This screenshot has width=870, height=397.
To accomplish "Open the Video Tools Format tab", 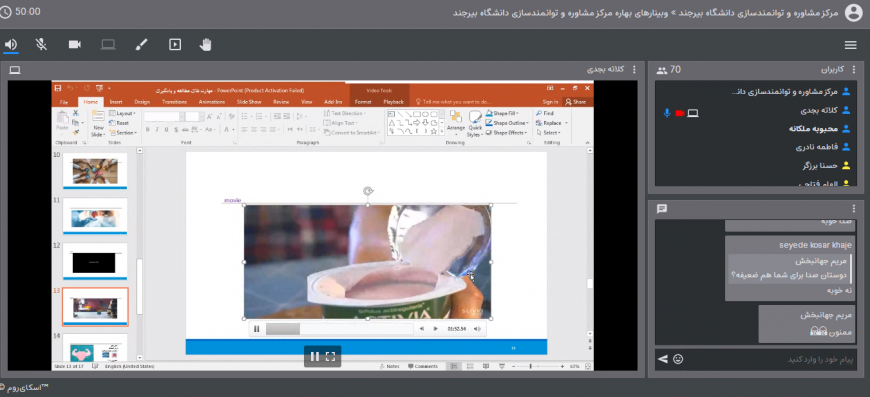I will click(x=363, y=102).
